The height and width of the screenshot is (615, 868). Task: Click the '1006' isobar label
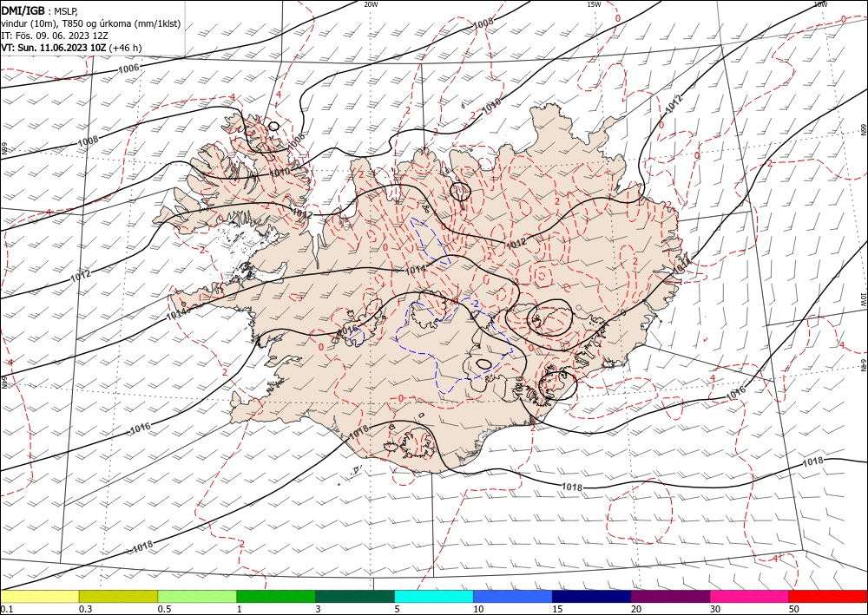coord(129,68)
